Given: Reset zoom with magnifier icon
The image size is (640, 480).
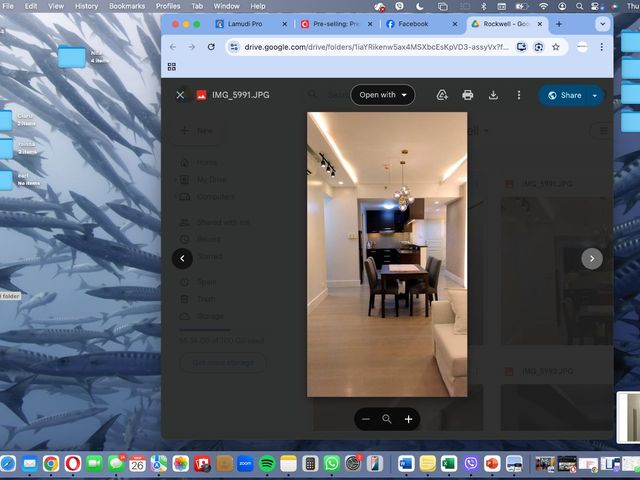Looking at the screenshot, I should coord(387,419).
